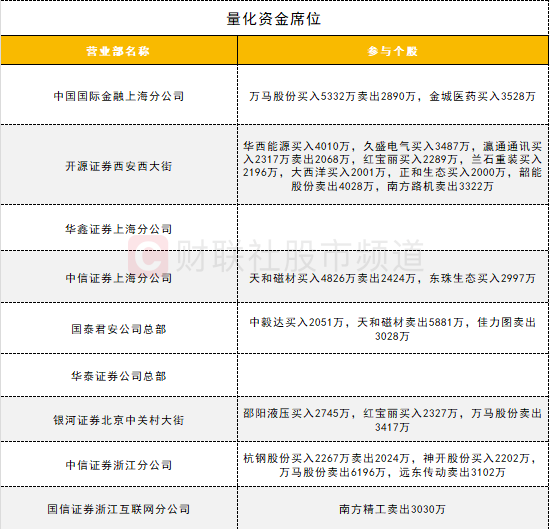Image resolution: width=550 pixels, height=529 pixels.
Task: Click the cell starting 邵阳液压买入2745万
Action: pos(392,420)
